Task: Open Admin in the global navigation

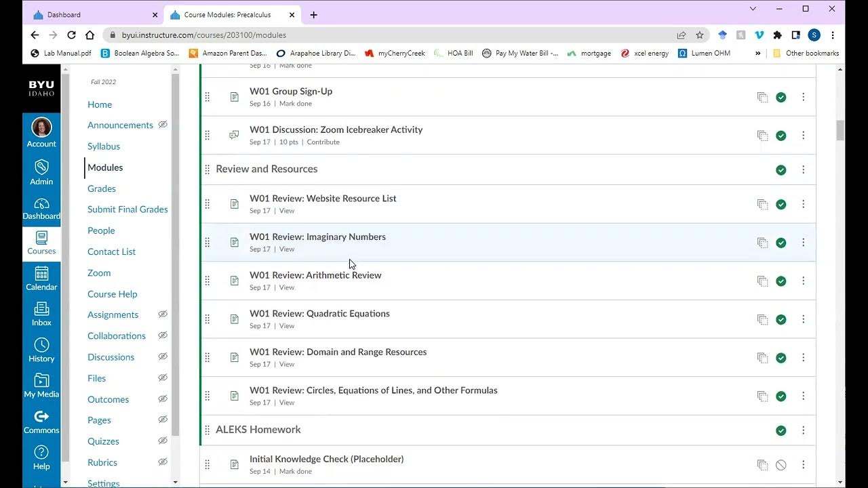Action: click(x=41, y=172)
